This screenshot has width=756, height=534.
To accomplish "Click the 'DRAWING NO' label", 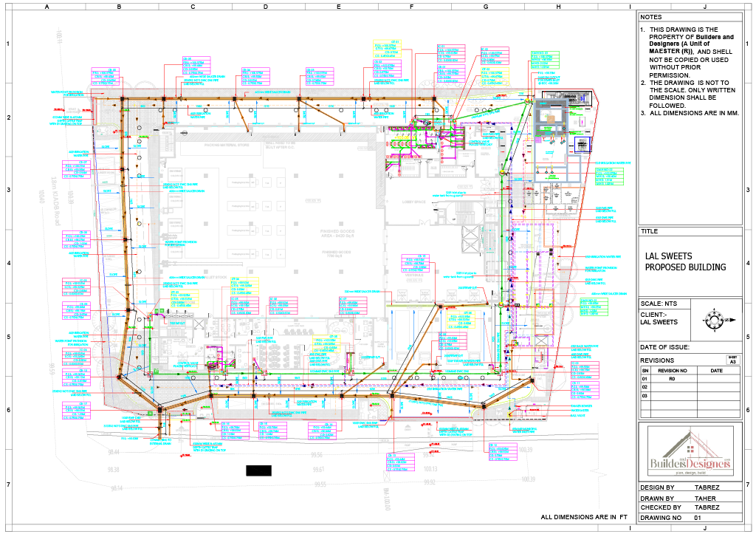I will coord(661,518).
